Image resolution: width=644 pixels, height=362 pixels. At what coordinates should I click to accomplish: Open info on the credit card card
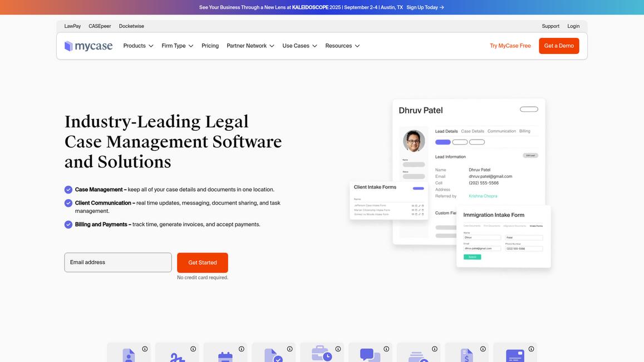coord(532,349)
